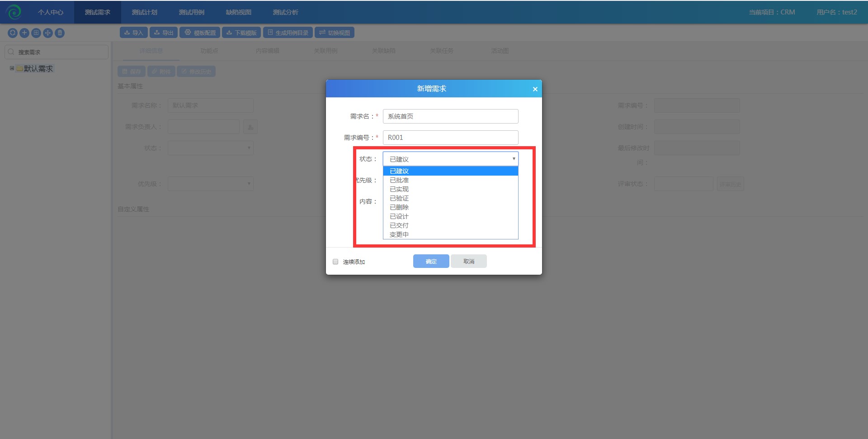Open the 测试分析 top menu
This screenshot has width=868, height=439.
coord(286,12)
